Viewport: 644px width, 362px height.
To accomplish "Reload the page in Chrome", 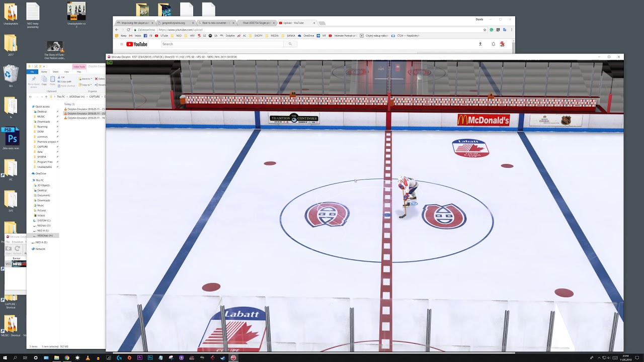I will click(128, 30).
